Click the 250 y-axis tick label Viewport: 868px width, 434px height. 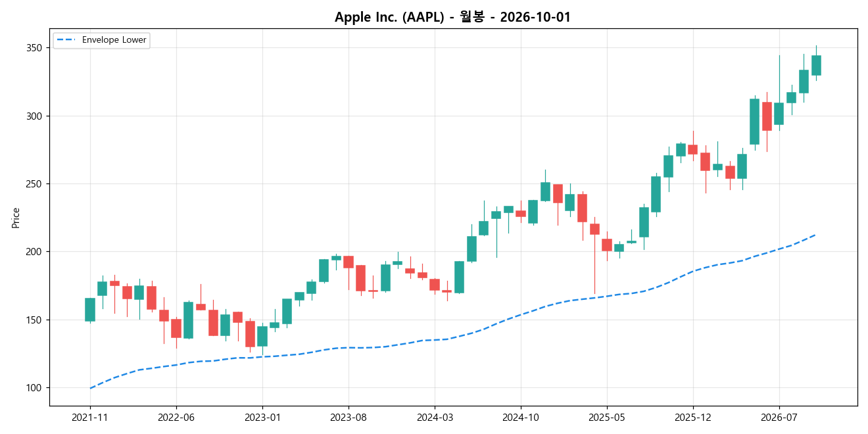point(35,184)
